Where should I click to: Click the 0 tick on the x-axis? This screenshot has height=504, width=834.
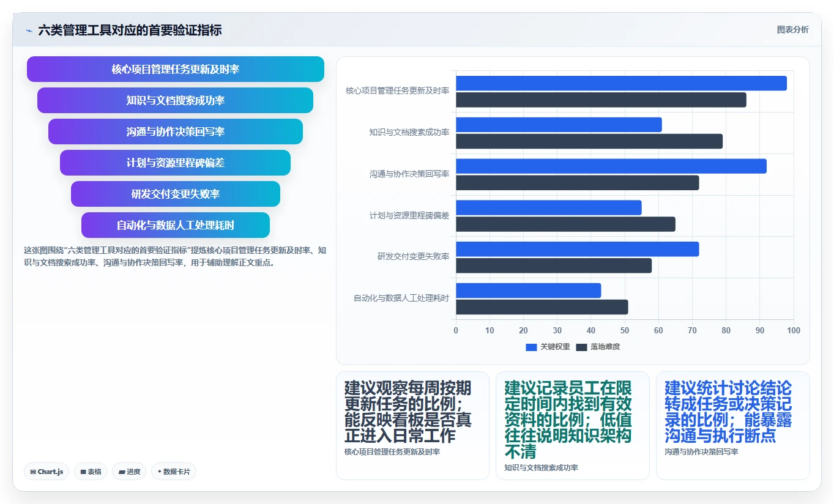pos(456,330)
